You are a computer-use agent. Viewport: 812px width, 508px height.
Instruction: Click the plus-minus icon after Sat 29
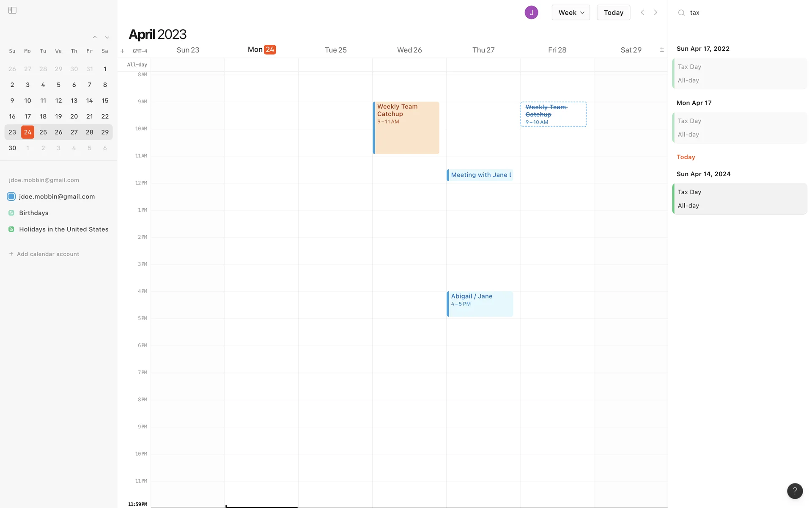[x=662, y=50]
